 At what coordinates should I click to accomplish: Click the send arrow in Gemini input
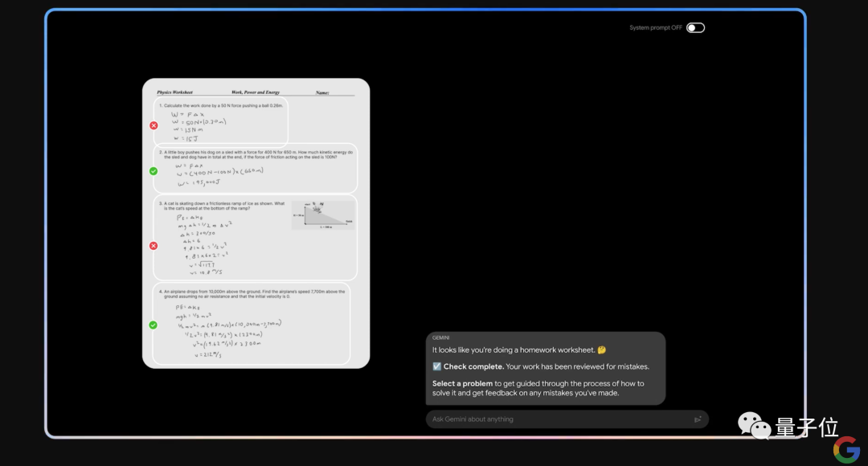tap(698, 419)
